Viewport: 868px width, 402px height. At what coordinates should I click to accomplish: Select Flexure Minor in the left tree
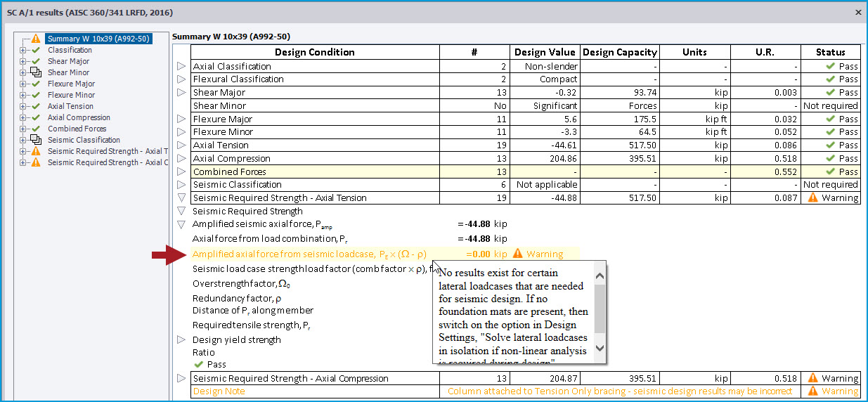(x=71, y=95)
